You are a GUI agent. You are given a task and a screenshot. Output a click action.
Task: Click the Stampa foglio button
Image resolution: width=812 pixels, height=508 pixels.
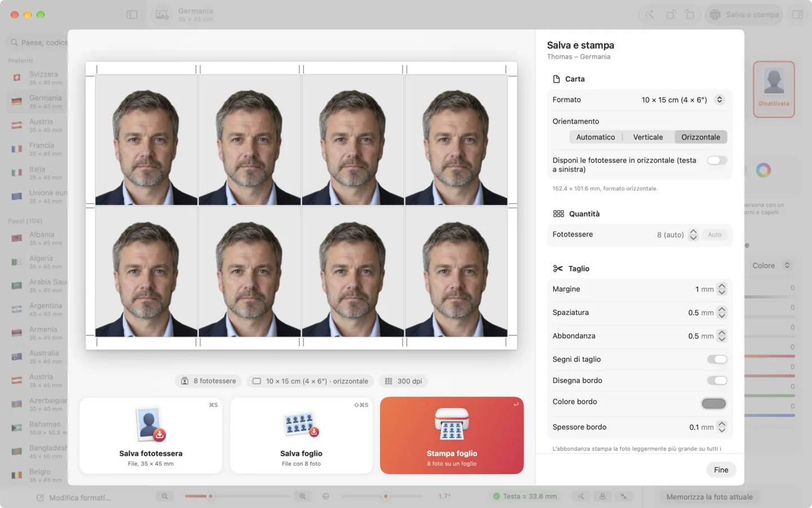click(x=452, y=435)
